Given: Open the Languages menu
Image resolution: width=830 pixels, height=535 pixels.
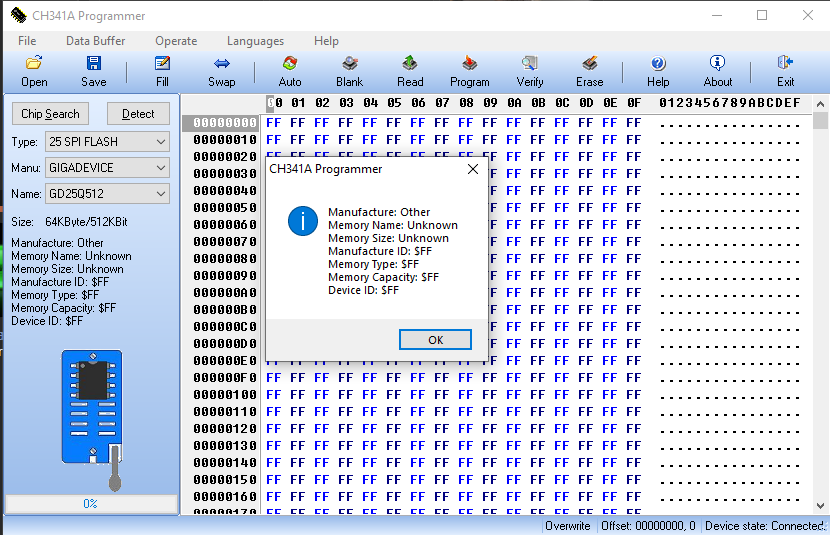Looking at the screenshot, I should point(255,41).
